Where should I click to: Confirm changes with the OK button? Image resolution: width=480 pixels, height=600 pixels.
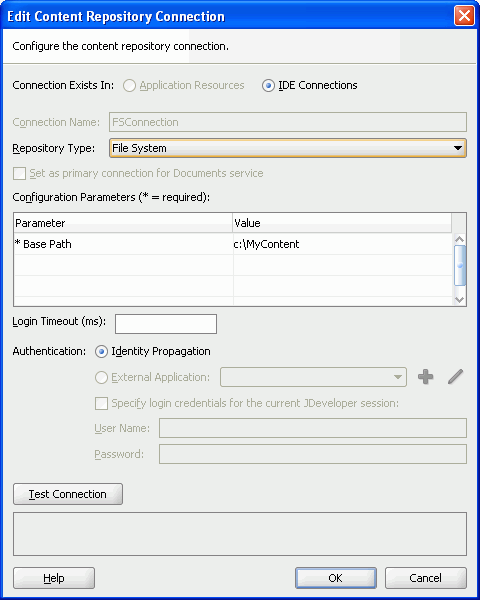click(x=336, y=578)
